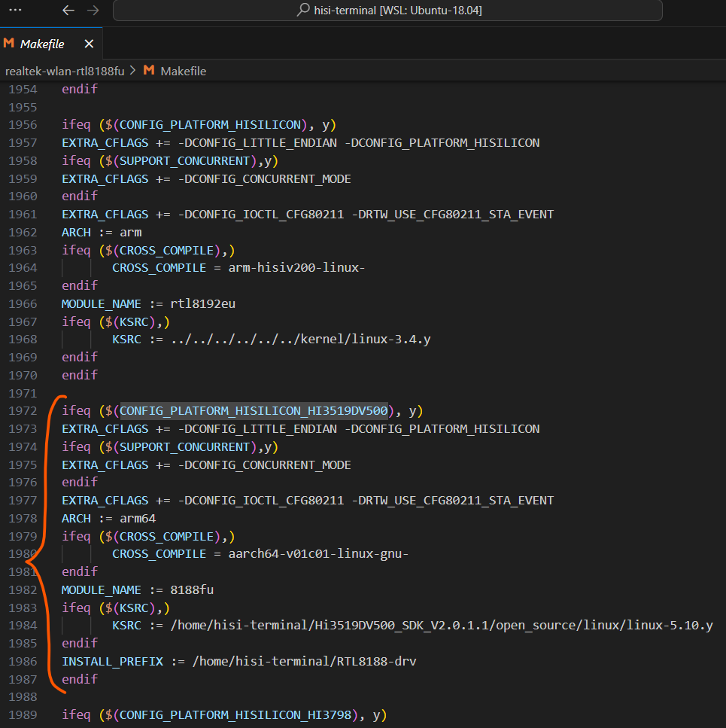Click CONFIG_PLATFORM_HISILICON on line 1956
The image size is (726, 728).
(210, 125)
